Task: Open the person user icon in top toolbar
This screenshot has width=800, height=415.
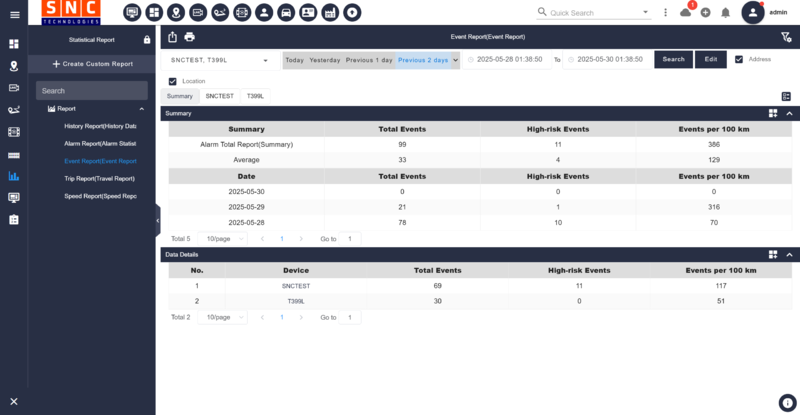Action: [264, 12]
